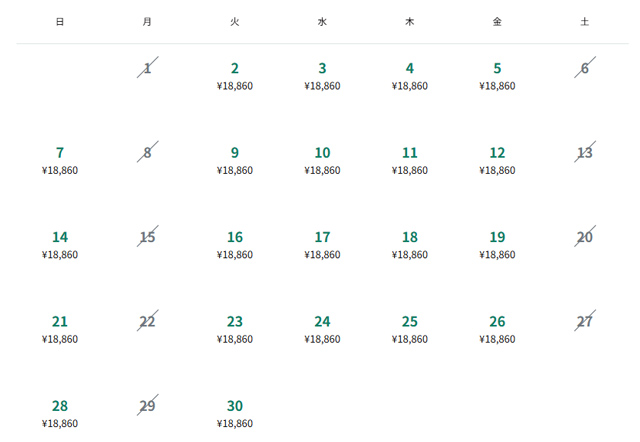Screen dimensions: 640x442
Task: Choose the 18th date cell
Action: [410, 244]
